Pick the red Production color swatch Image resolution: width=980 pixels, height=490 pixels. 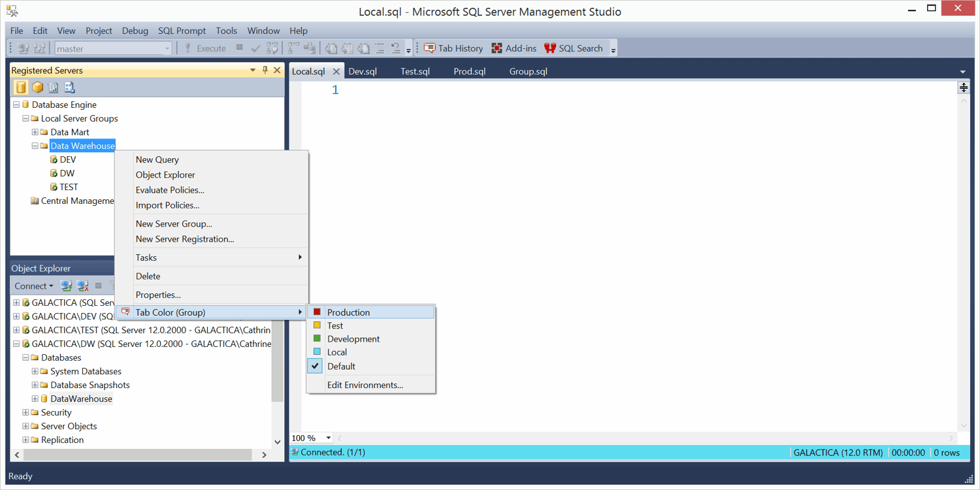coord(317,312)
